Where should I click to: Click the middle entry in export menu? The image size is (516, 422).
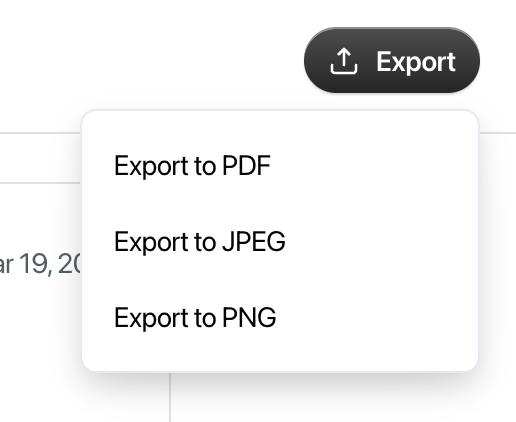tap(280, 241)
